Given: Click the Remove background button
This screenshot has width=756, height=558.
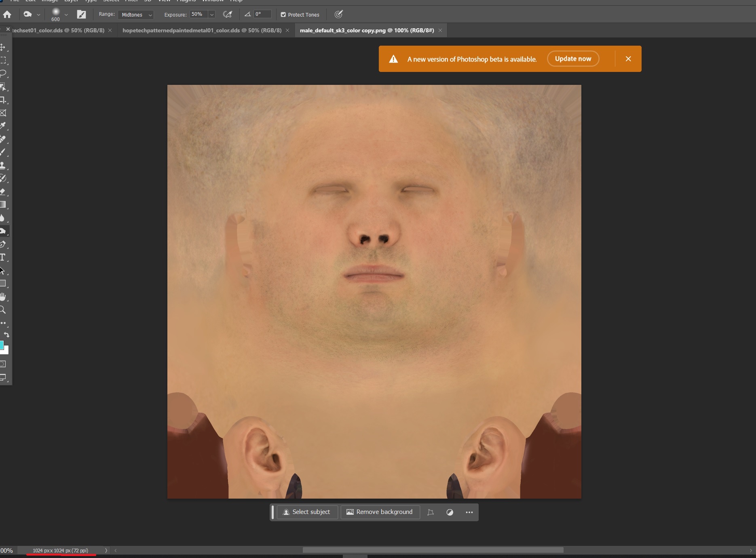Looking at the screenshot, I should [380, 512].
